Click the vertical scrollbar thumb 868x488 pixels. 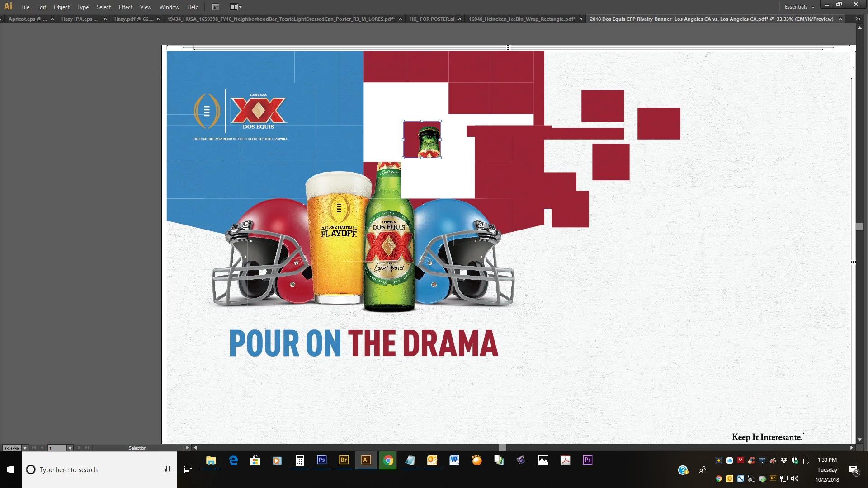859,227
